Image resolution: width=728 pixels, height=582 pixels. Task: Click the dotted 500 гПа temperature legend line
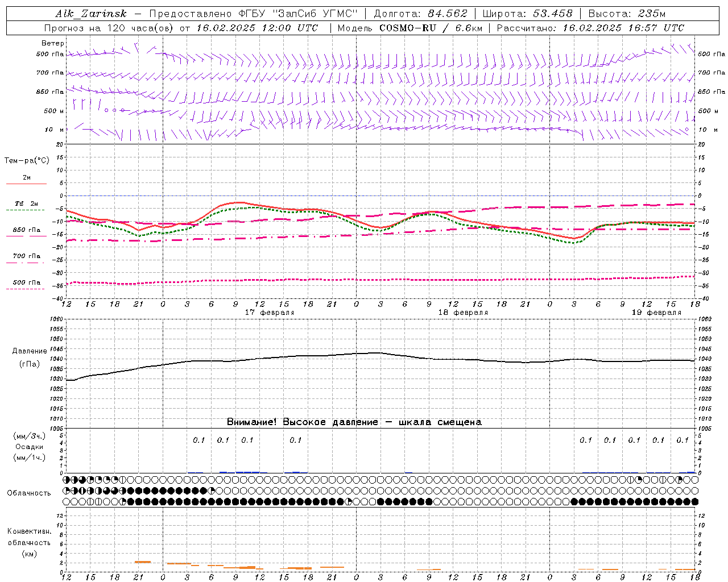pos(25,289)
